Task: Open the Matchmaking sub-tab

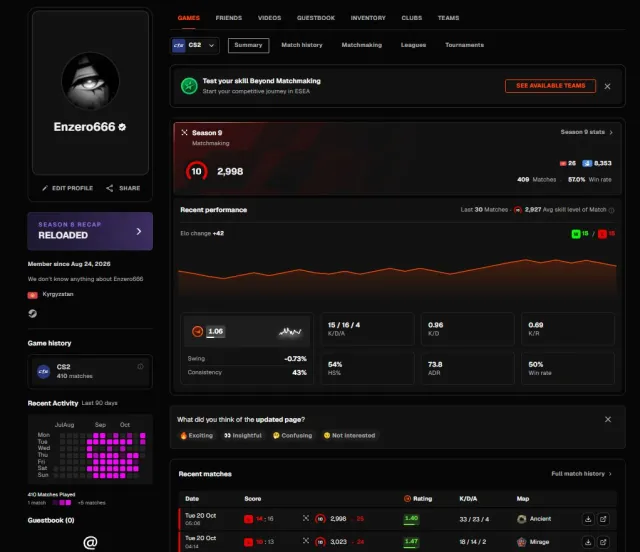Action: pos(362,45)
